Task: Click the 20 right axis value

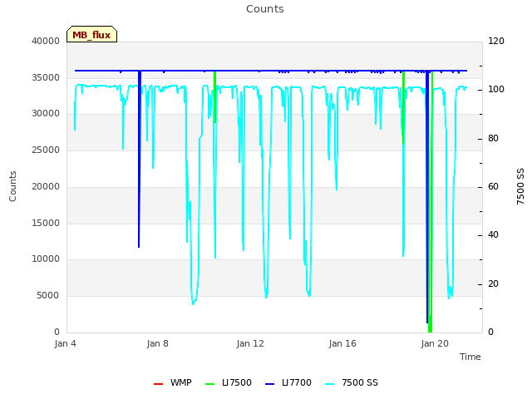Action: pyautogui.click(x=493, y=284)
